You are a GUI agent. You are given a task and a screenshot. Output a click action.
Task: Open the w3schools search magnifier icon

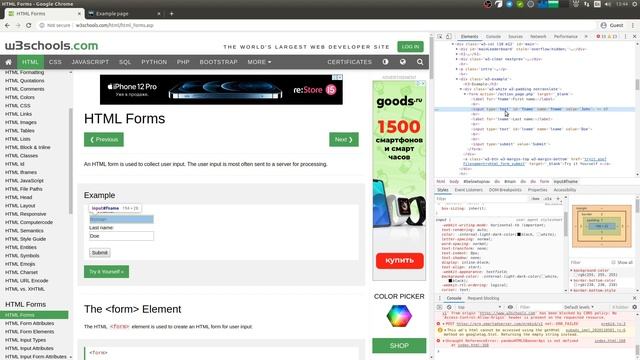tap(420, 62)
